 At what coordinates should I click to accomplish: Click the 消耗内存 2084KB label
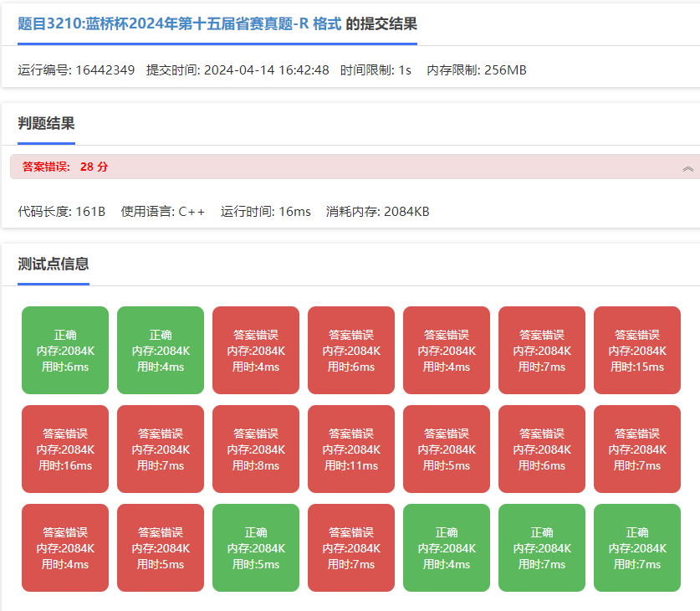point(377,212)
